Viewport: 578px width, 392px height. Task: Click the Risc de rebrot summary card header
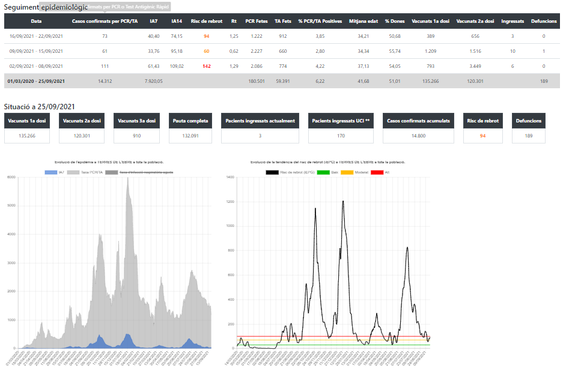point(483,121)
